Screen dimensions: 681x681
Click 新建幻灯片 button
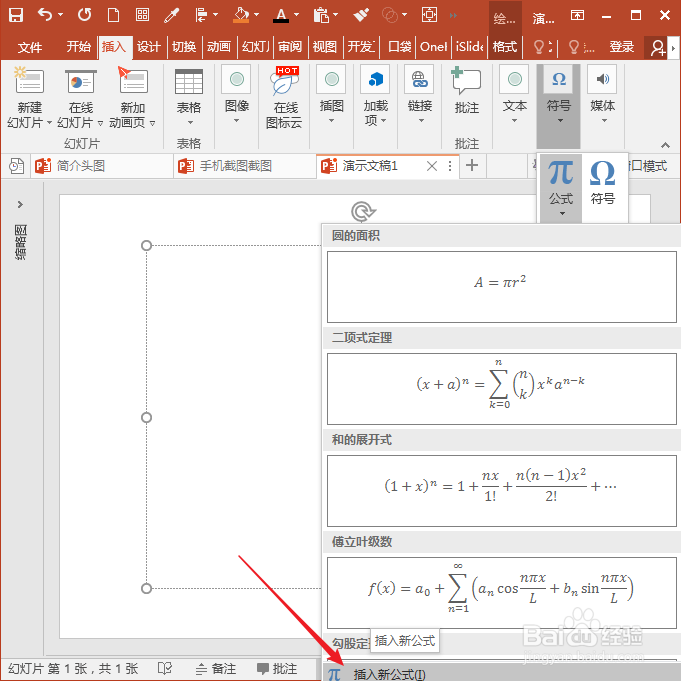[29, 97]
